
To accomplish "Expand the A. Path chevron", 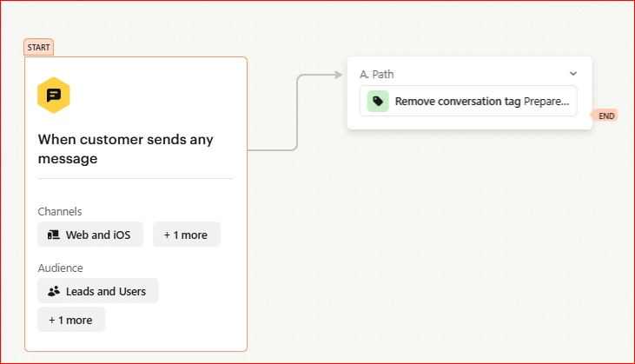I will [573, 74].
